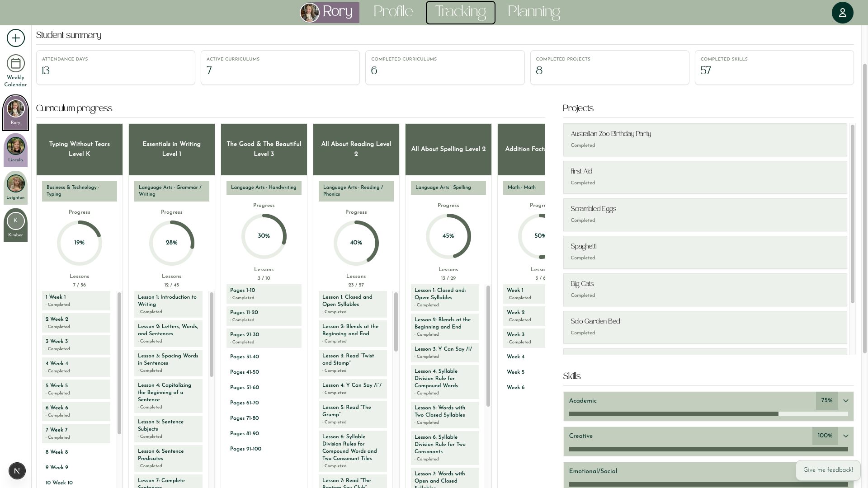Open the First Aid project
Image resolution: width=868 pixels, height=488 pixels.
[705, 177]
